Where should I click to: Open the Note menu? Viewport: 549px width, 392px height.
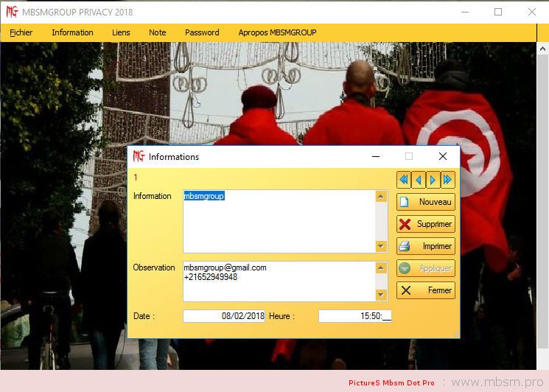[158, 32]
